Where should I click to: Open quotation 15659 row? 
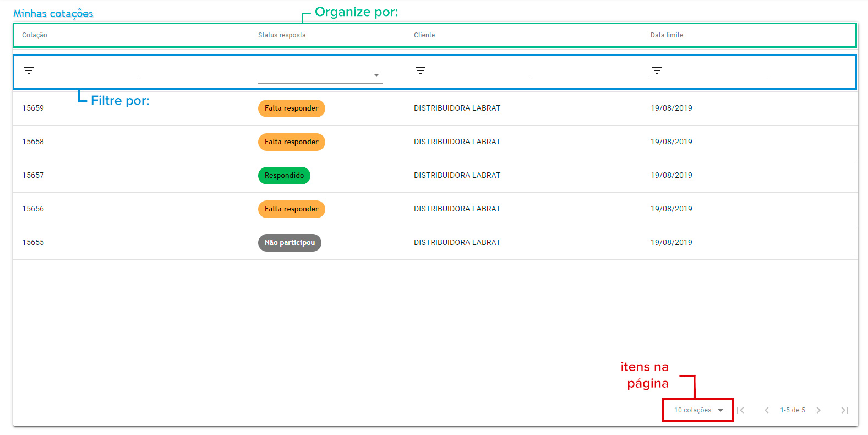pyautogui.click(x=33, y=108)
